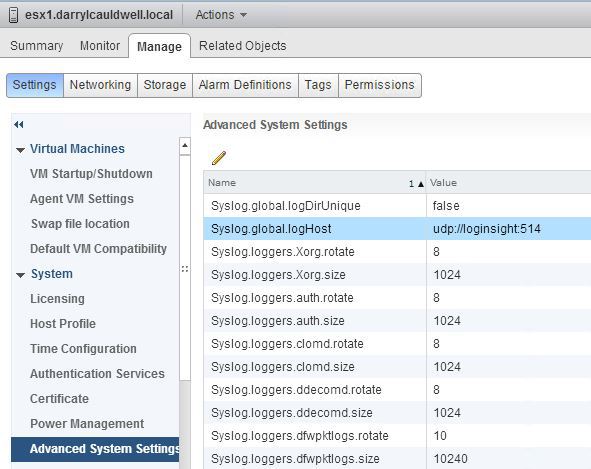Sort by the Name column header
This screenshot has width=591, height=469.
(315, 183)
